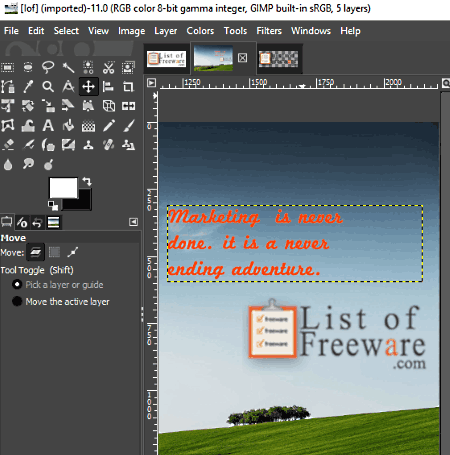
Task: Select the Cage Transform tool
Action: click(x=8, y=126)
